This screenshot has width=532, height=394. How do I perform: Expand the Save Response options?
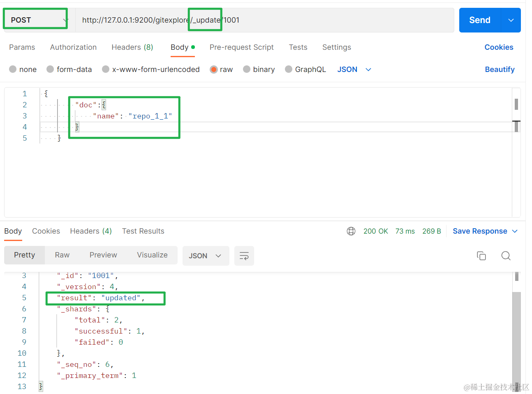point(515,231)
